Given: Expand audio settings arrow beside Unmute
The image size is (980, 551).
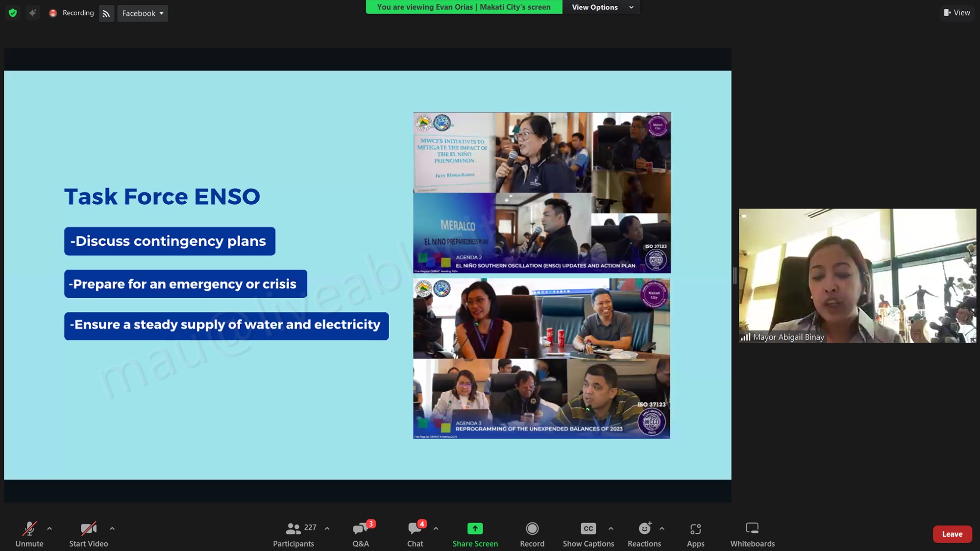Looking at the screenshot, I should coord(49,528).
